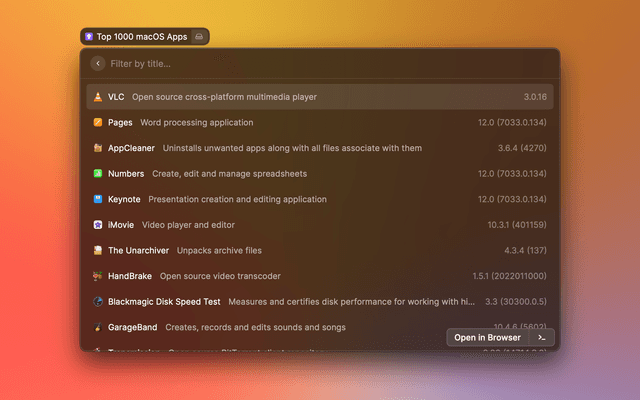This screenshot has height=400, width=640.
Task: Click the AppCleaner app icon
Action: point(98,148)
